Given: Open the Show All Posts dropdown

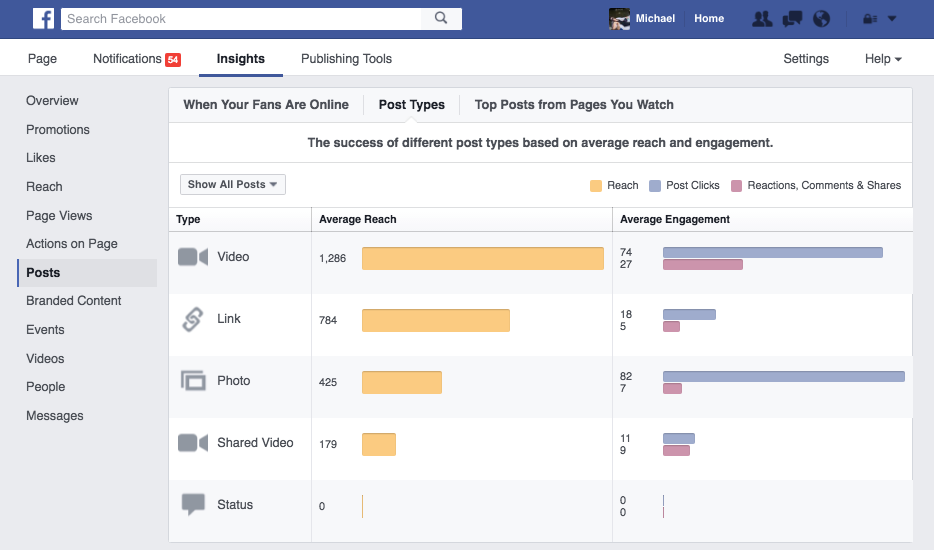Looking at the screenshot, I should click(x=233, y=185).
